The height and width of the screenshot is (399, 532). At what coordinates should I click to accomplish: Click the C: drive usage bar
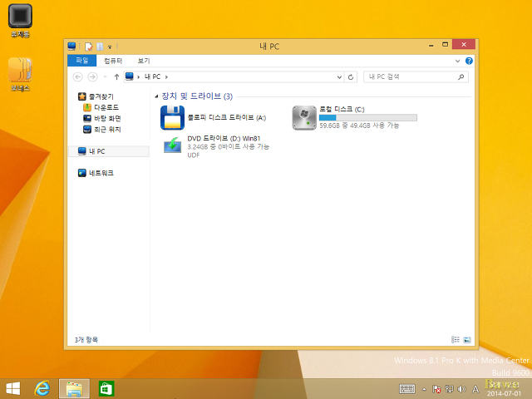[x=368, y=118]
